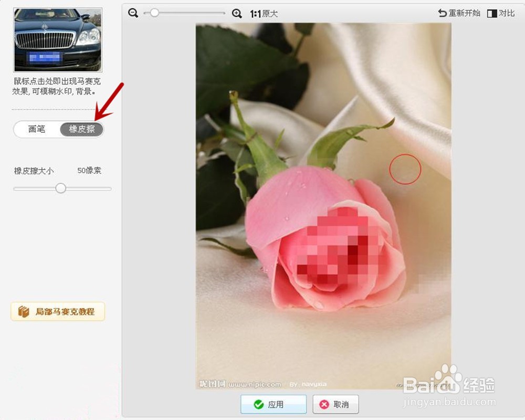Click inside the red circle cursor on canvas
Screen dimensions: 525x420
click(x=405, y=169)
